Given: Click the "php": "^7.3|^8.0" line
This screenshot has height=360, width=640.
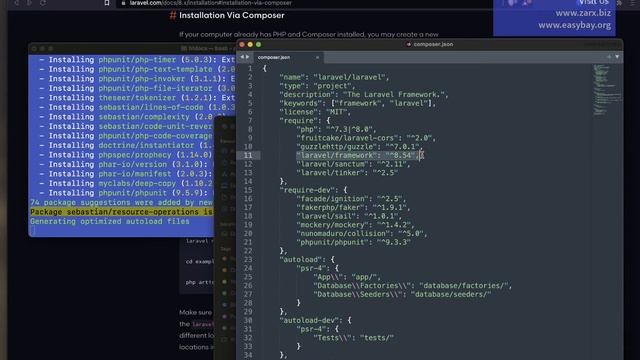Looking at the screenshot, I should point(336,129).
